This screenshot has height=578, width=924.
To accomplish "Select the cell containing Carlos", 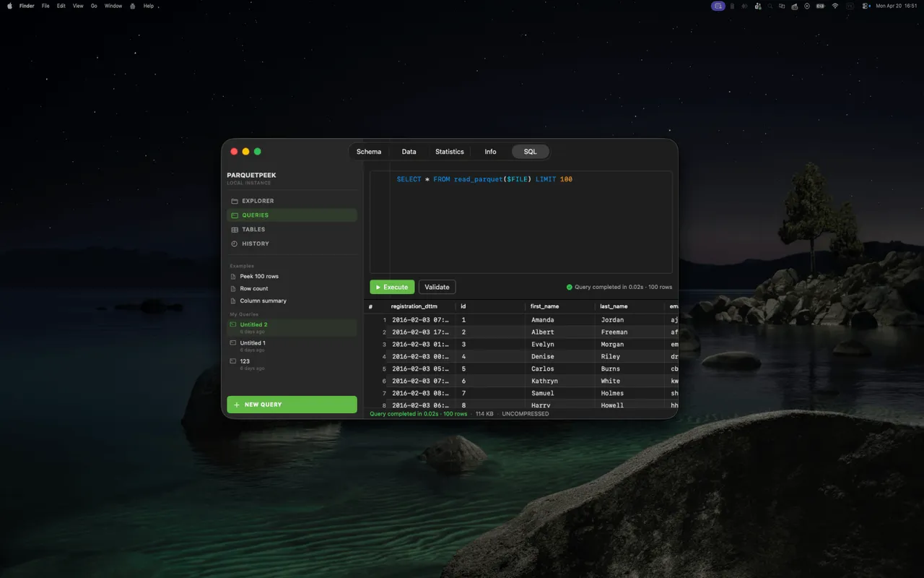I will point(559,369).
